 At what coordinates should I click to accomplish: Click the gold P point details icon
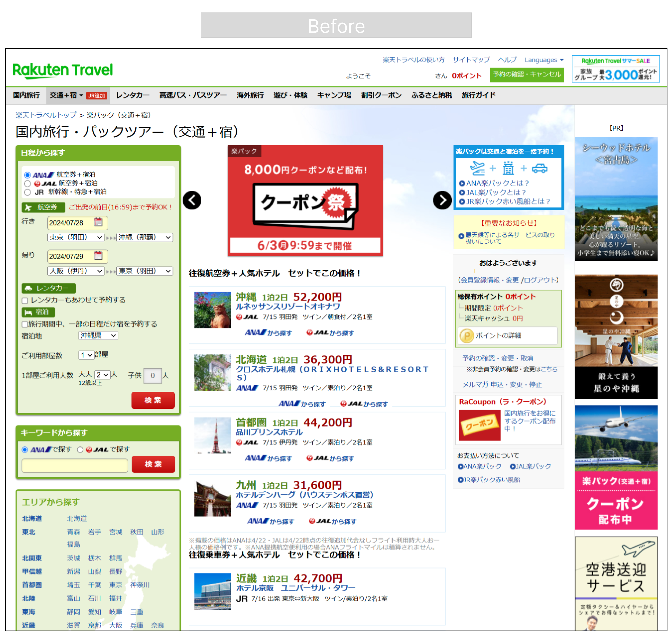(x=467, y=336)
